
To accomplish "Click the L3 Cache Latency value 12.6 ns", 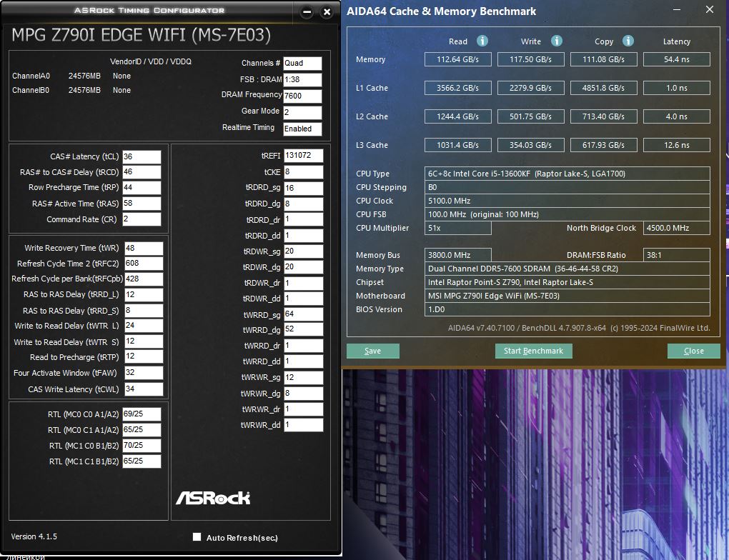I will tap(676, 145).
